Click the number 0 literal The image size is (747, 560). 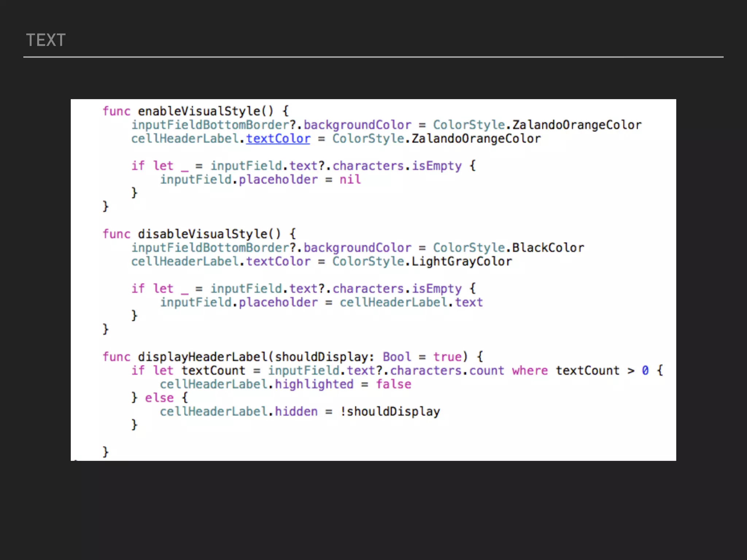(645, 371)
